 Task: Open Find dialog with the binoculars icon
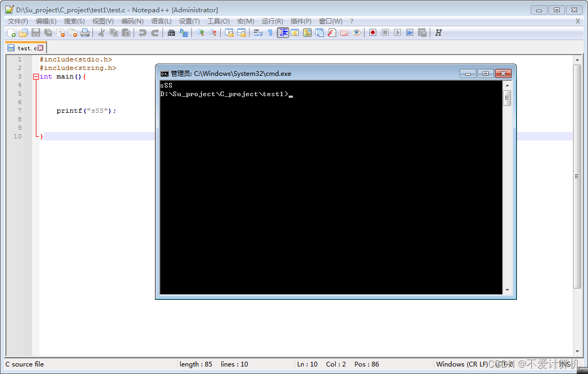coord(171,33)
